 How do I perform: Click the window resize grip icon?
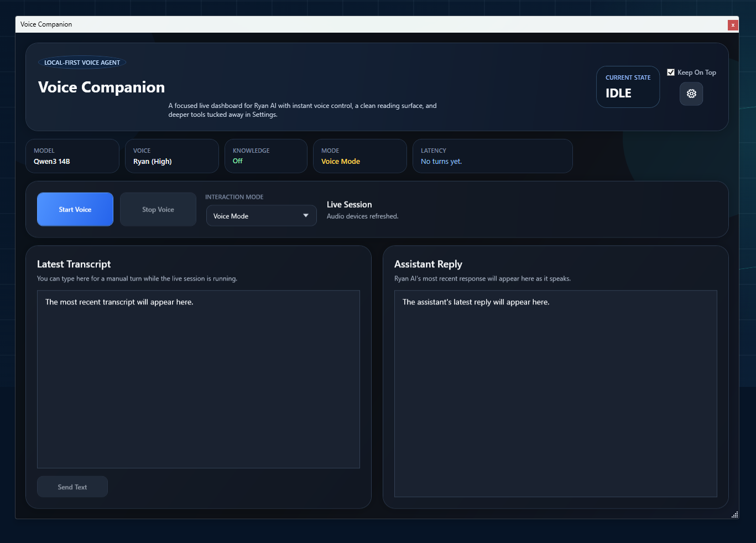(x=735, y=515)
